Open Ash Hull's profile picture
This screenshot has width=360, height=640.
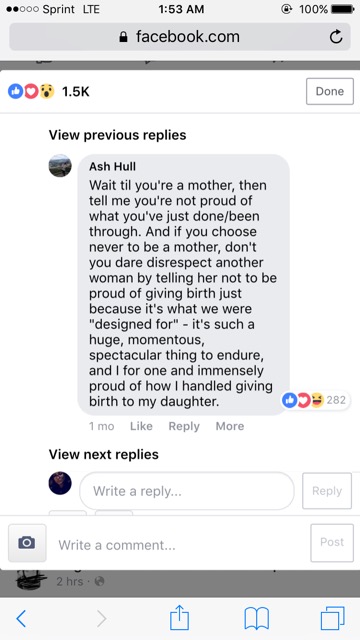(60, 166)
